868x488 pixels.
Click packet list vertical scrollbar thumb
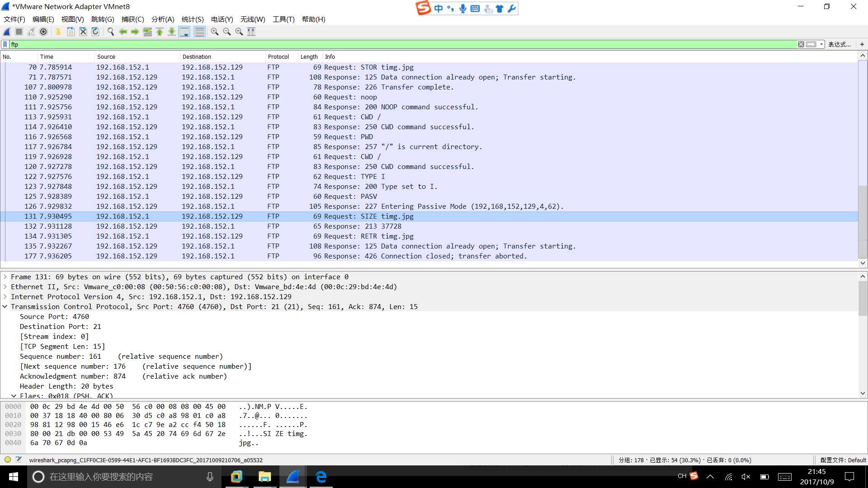[863, 221]
